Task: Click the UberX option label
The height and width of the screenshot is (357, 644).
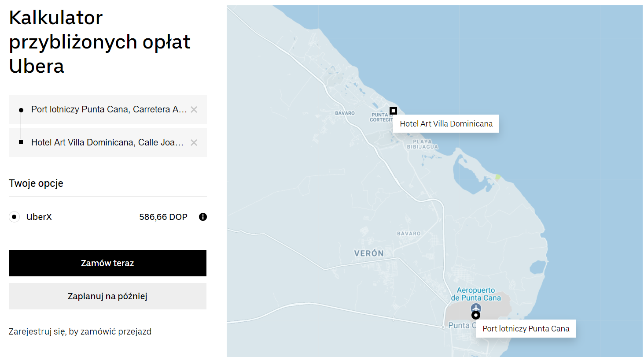Action: click(39, 217)
